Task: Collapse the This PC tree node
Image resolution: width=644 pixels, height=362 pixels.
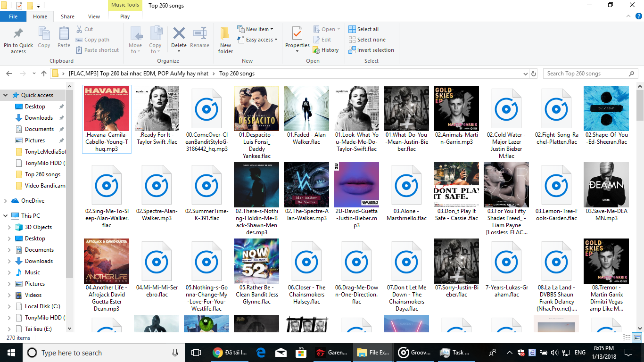Action: [x=6, y=216]
